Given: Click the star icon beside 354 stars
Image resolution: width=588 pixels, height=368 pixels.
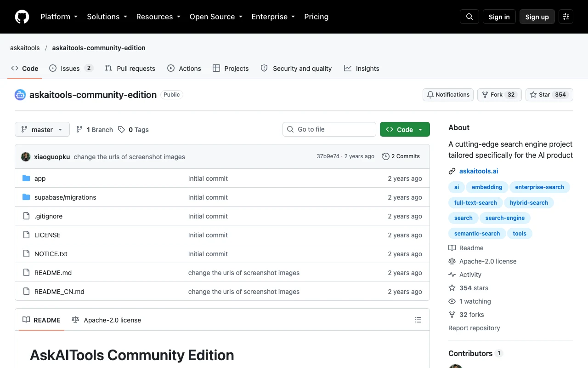Looking at the screenshot, I should 452,288.
